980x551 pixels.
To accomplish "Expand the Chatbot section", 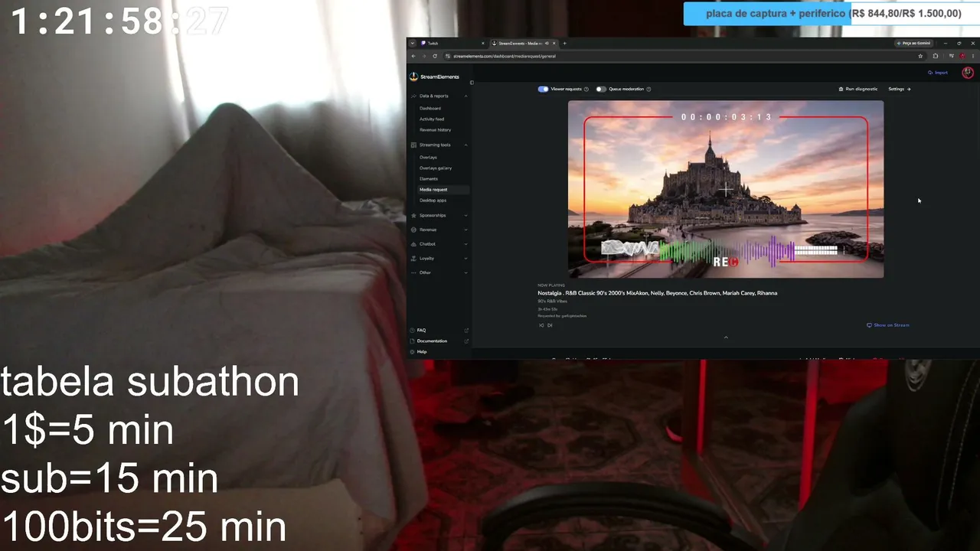I will (466, 244).
